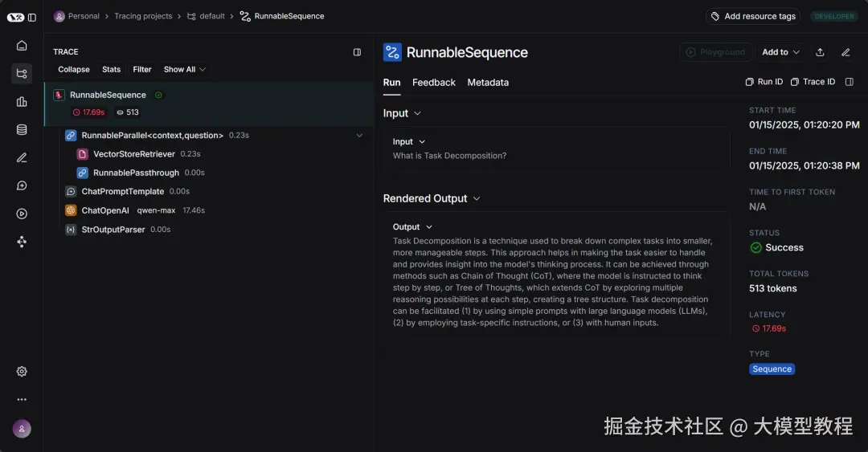Click the RunnableSequence breadcrumb
868x452 pixels.
(x=282, y=16)
